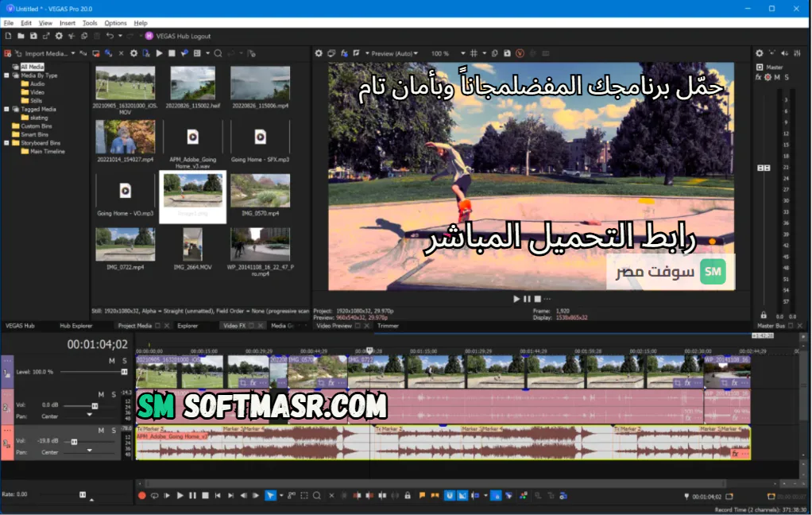
Task: Start media preview in Project Media toolbar
Action: coord(159,53)
